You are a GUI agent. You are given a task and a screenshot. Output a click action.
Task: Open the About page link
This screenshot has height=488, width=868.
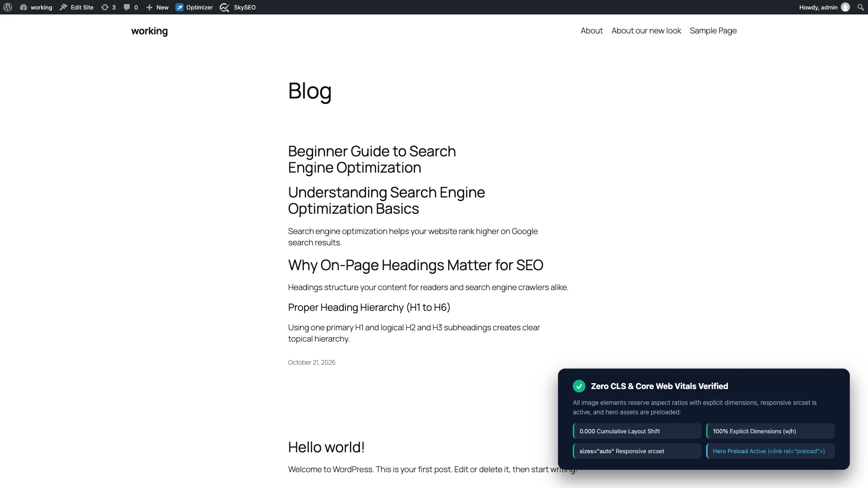tap(592, 31)
